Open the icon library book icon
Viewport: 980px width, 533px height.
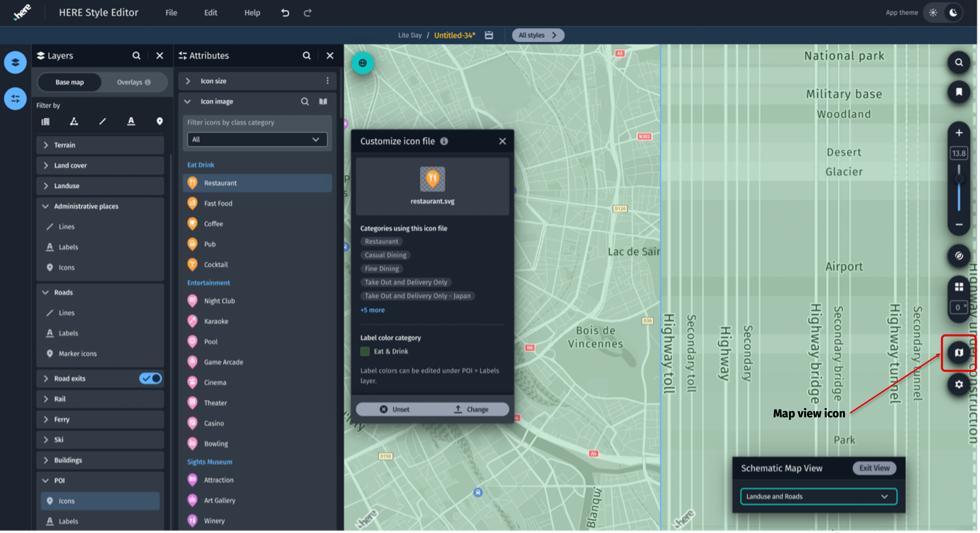[x=323, y=101]
